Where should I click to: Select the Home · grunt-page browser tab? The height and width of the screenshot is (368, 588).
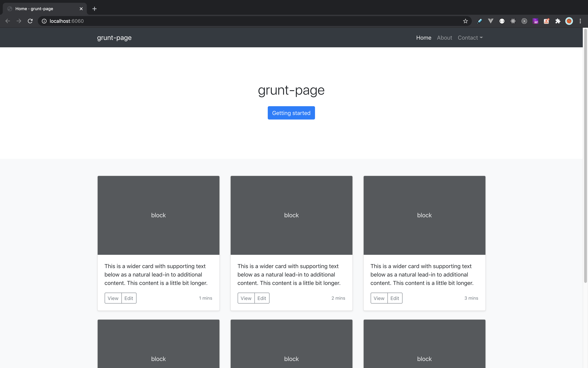coord(45,9)
